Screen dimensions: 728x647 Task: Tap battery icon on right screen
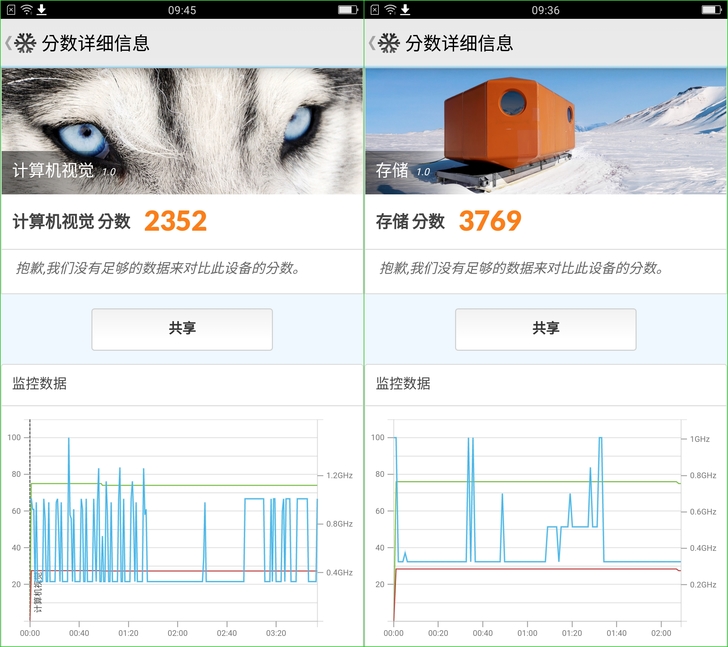point(711,10)
